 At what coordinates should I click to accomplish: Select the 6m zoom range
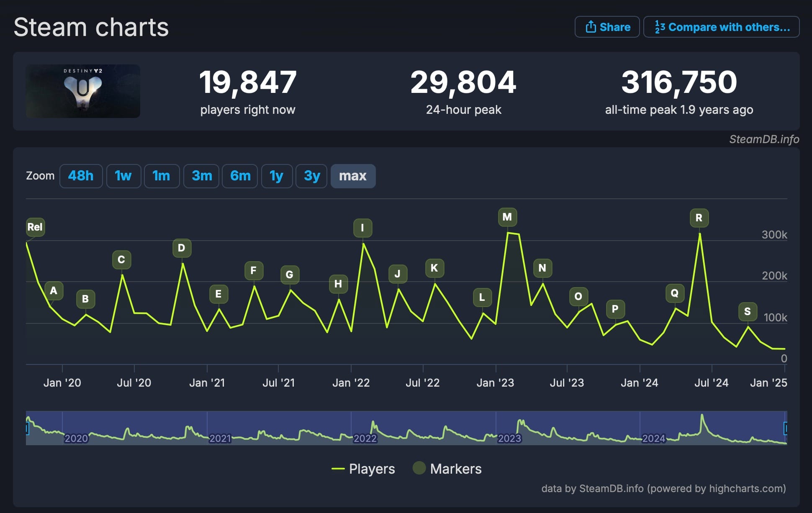[240, 176]
